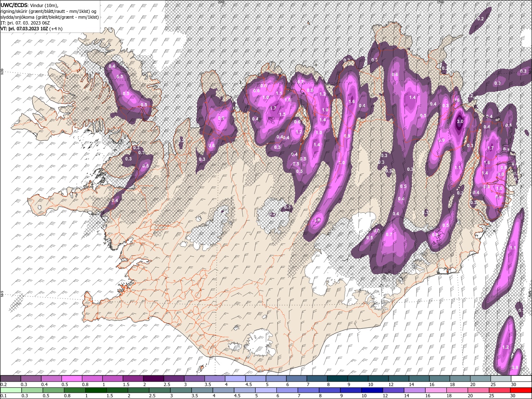Pick the dark green rain swatch between 1 and 1.5
The image size is (532, 399).
[x=96, y=390]
